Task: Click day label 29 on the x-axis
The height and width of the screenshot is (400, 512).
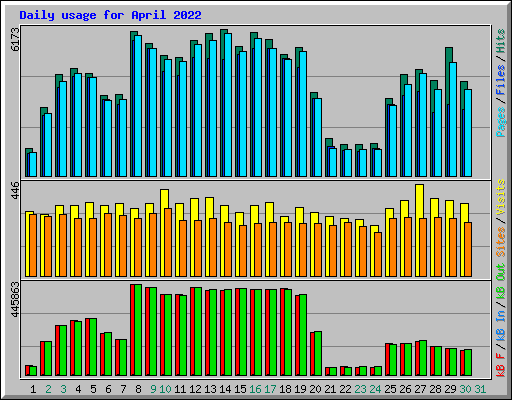Action: pos(450,389)
